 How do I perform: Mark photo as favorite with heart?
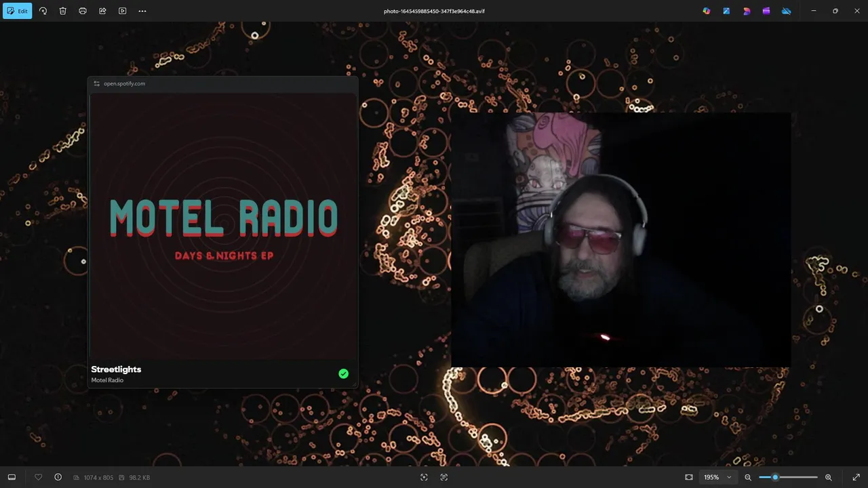(38, 477)
